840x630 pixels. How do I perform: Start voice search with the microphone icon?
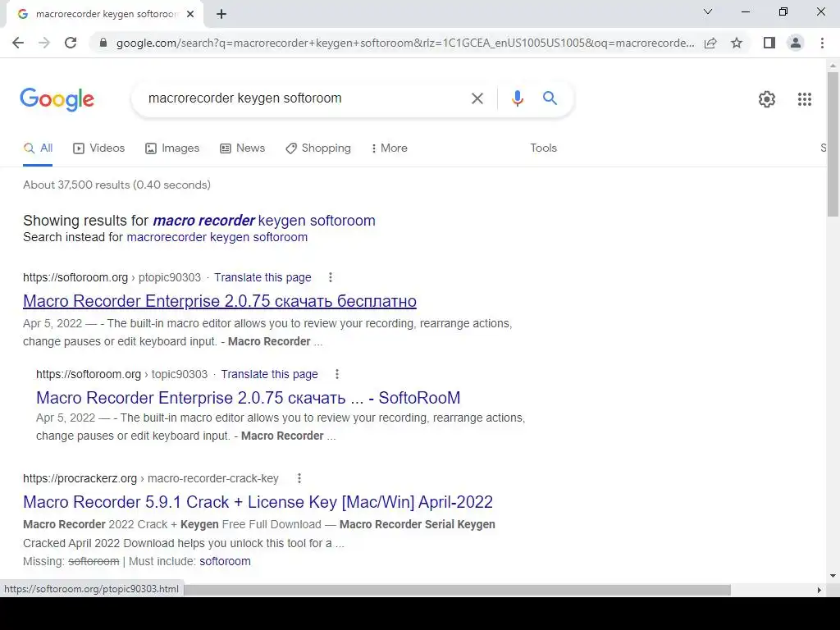pyautogui.click(x=517, y=98)
